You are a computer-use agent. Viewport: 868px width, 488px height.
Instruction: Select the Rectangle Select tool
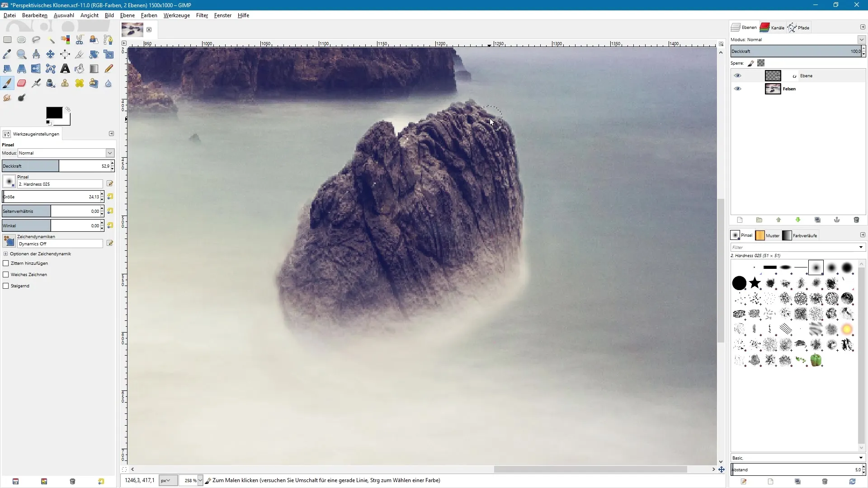(x=7, y=40)
